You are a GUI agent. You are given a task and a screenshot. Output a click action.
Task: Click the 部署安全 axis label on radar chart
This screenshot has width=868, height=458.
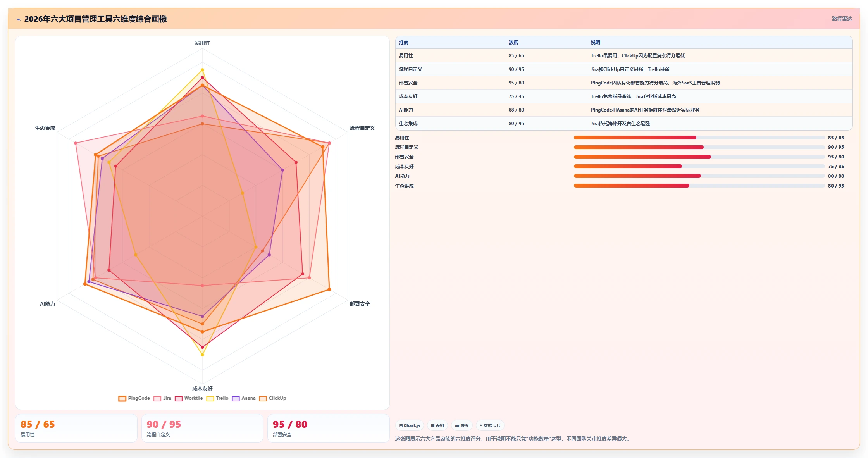pos(360,304)
